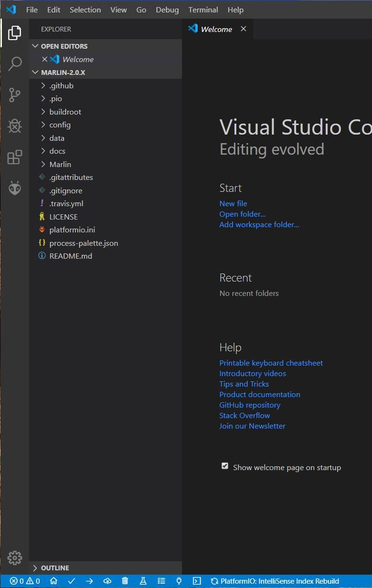Screen dimensions: 372x588
Task: Open the Extensions view
Action: [15, 157]
